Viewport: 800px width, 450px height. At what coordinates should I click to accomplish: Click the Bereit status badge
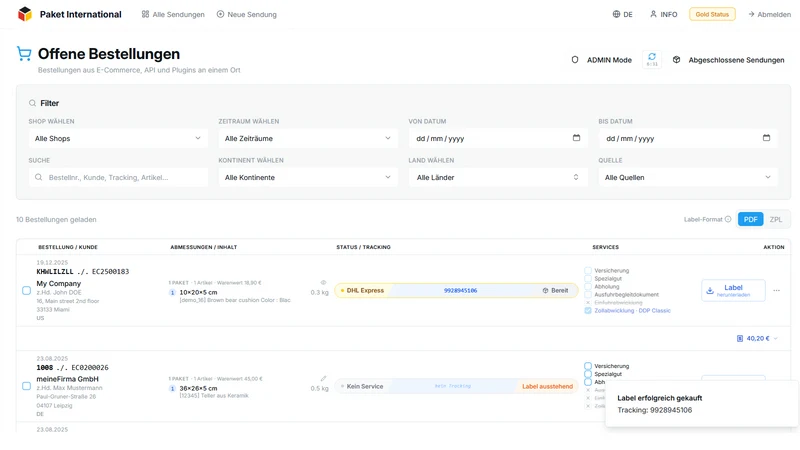point(555,290)
